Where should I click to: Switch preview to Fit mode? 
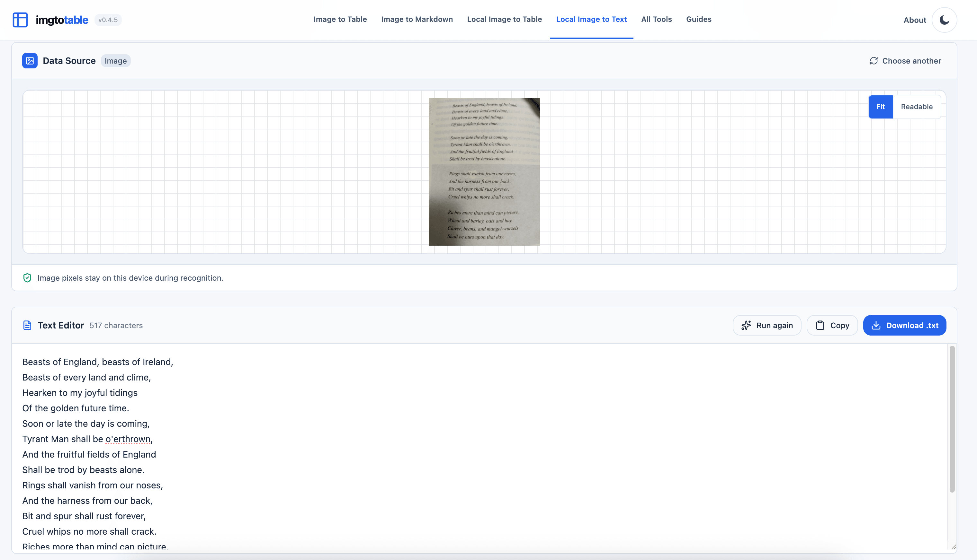(880, 107)
